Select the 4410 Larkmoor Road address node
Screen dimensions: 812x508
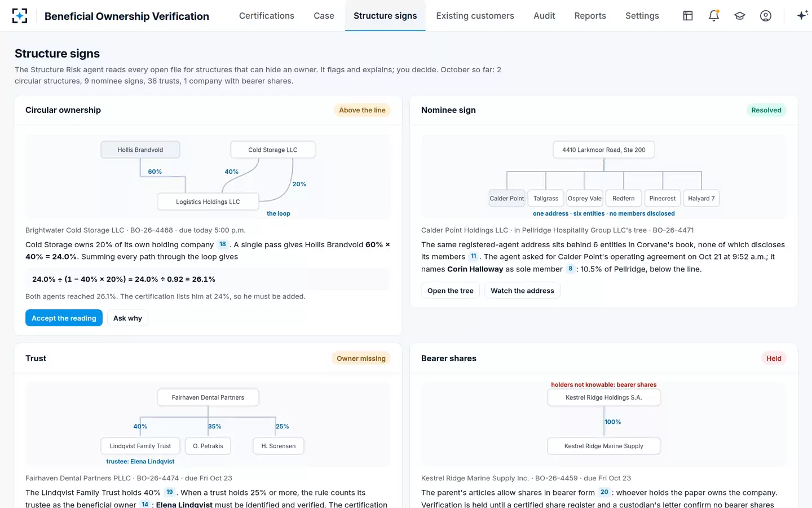click(604, 150)
